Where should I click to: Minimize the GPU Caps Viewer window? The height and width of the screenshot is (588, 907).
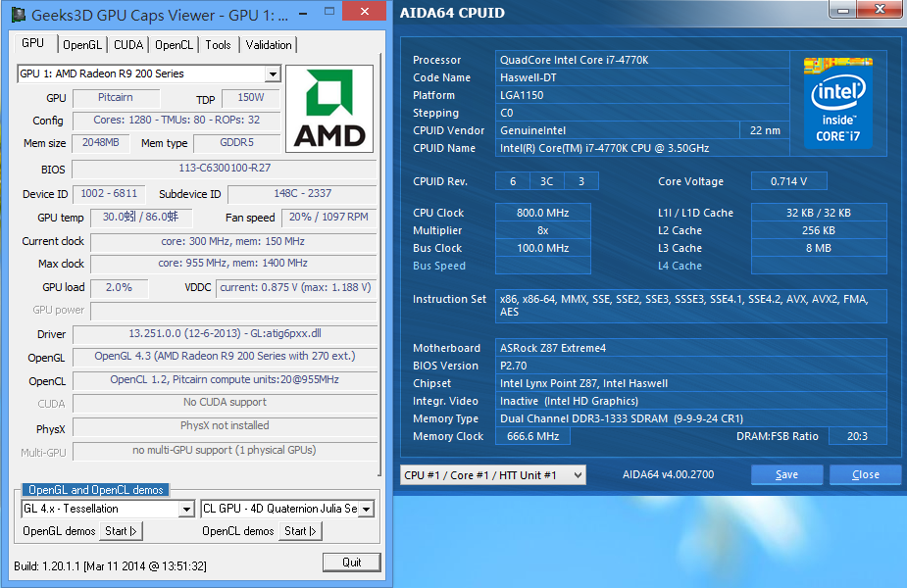(x=303, y=13)
